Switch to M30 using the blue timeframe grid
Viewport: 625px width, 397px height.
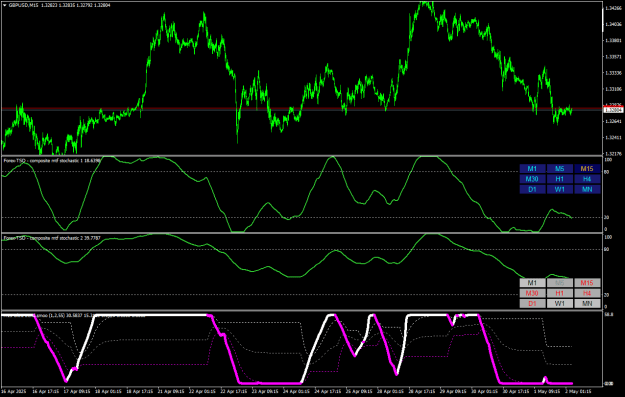(x=532, y=179)
